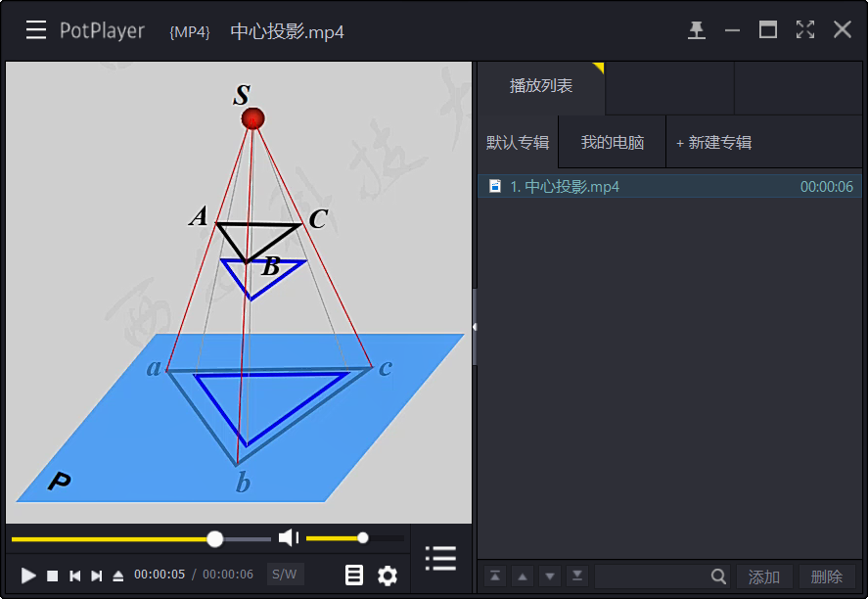Collapse the playlist side panel handle
The image size is (868, 599).
[x=475, y=327]
